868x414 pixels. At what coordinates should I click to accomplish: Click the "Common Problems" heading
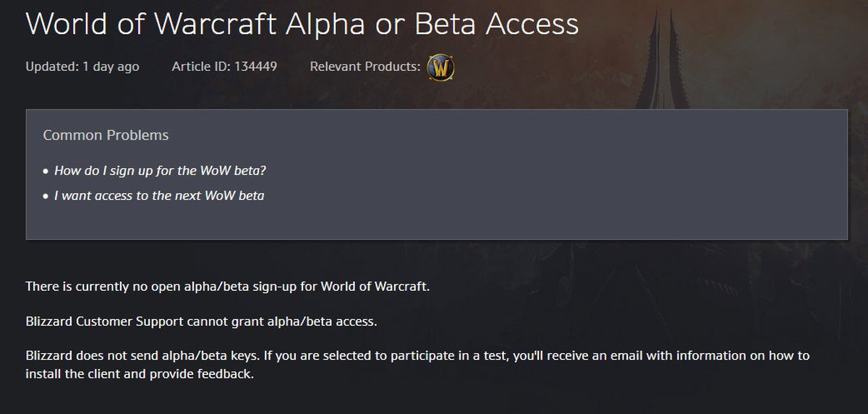coord(106,135)
